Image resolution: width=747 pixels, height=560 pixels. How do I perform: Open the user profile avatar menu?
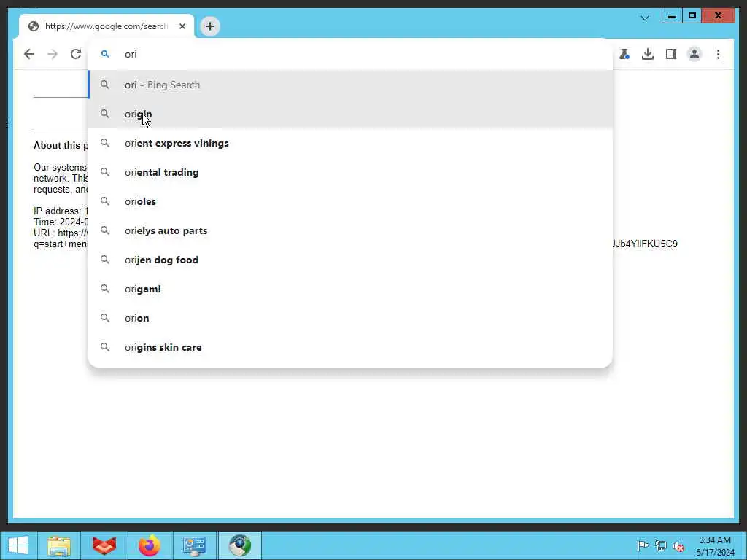694,54
